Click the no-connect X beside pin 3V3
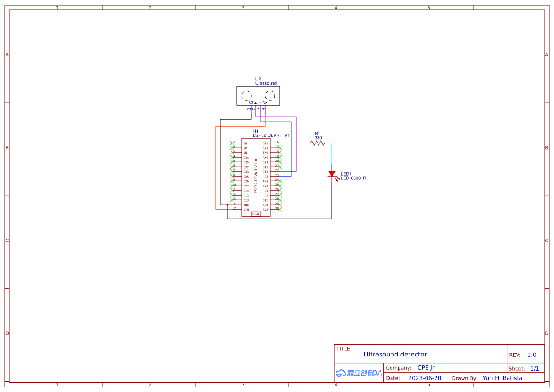 click(279, 209)
